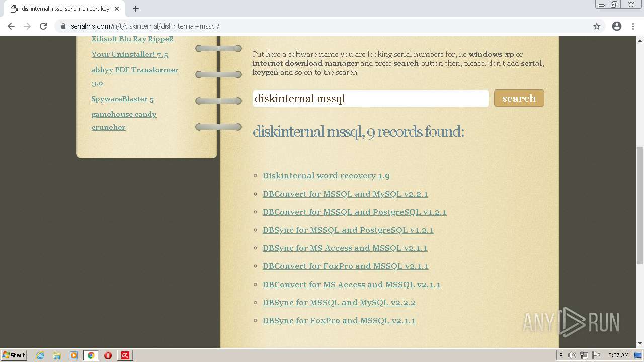Open DBSync for FoxPro and MSSQL v2.1.1
This screenshot has height=362, width=644.
coord(339,321)
